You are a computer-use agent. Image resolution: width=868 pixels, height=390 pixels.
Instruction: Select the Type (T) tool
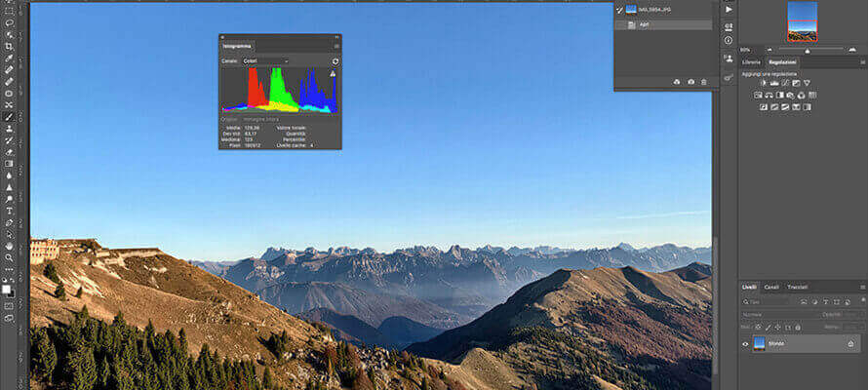pyautogui.click(x=9, y=211)
